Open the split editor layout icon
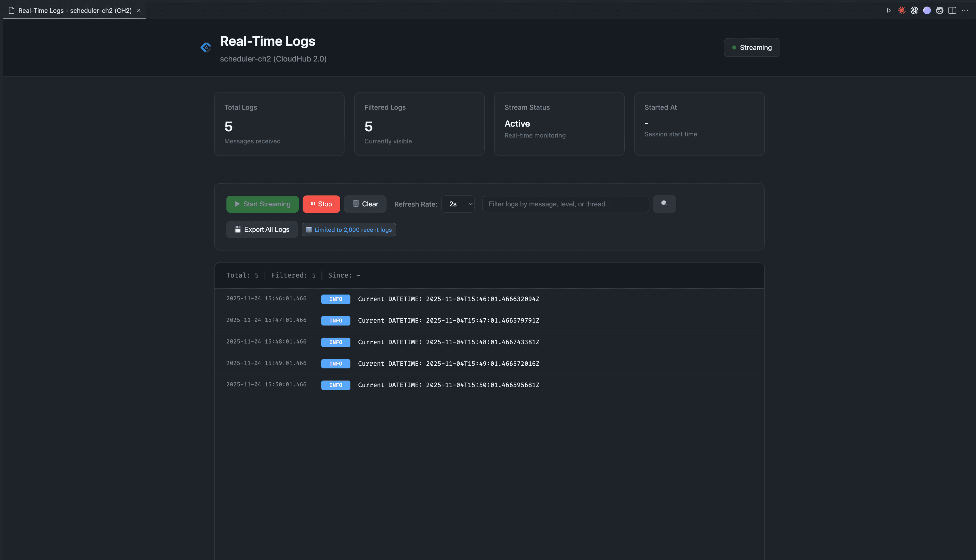This screenshot has width=976, height=560. 952,10
